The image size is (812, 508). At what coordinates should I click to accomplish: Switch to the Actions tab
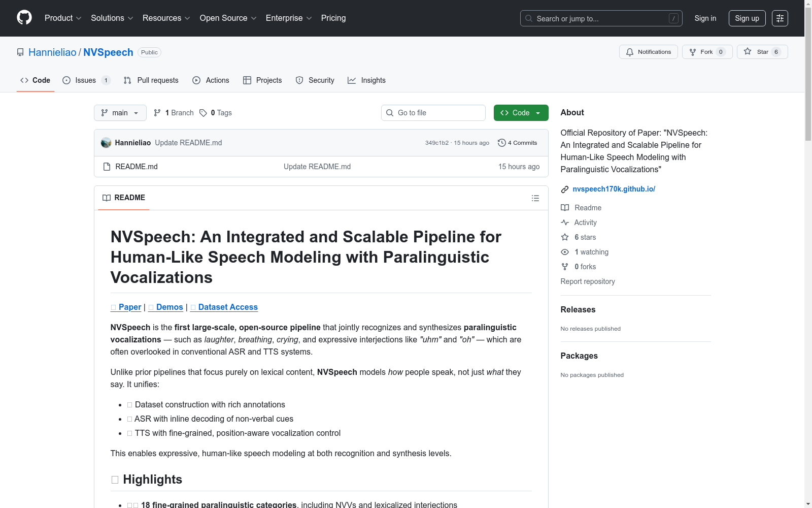(x=211, y=80)
